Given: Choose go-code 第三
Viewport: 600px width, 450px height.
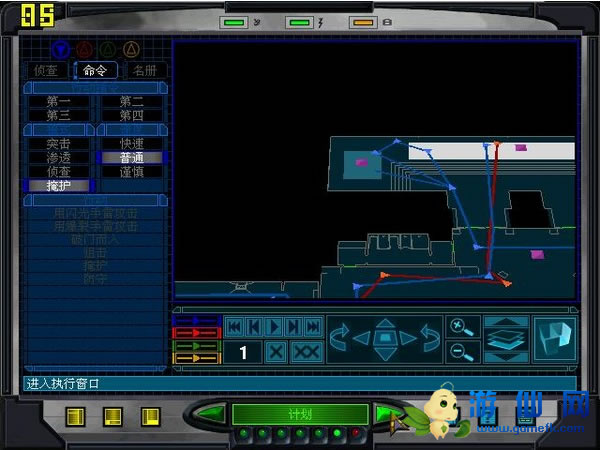Looking at the screenshot, I should 59,115.
